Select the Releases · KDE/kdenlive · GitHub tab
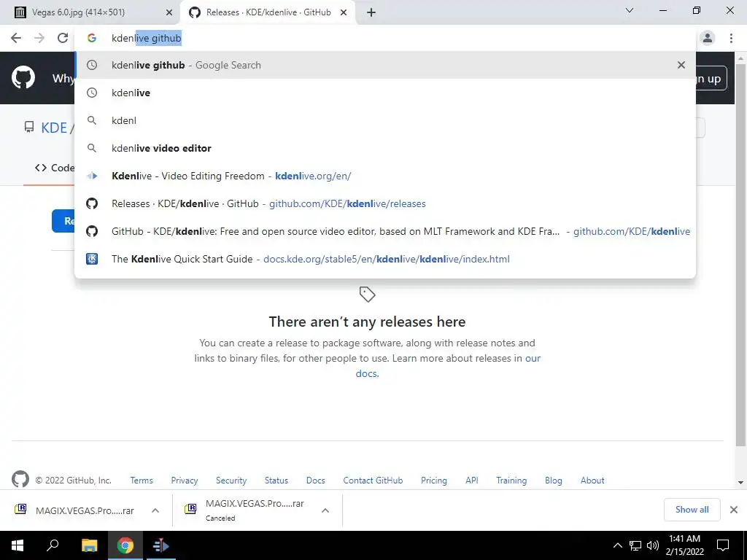 [x=268, y=12]
